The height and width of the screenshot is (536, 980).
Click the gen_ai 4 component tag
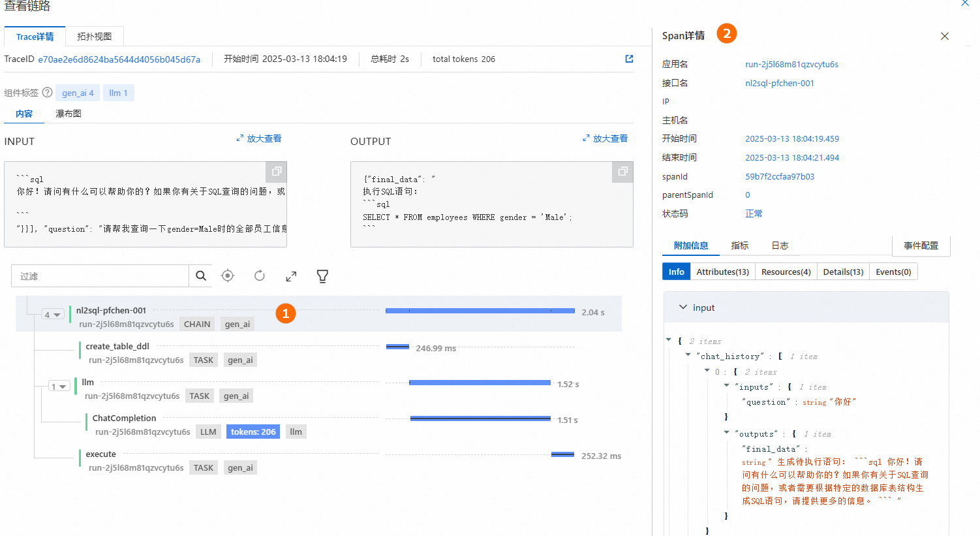coord(78,93)
